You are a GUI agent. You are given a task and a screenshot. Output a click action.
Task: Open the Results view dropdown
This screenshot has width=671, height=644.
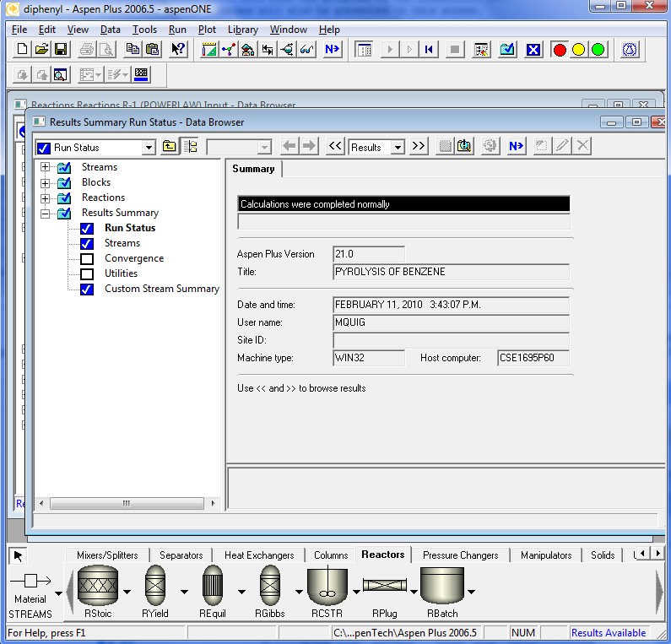398,147
